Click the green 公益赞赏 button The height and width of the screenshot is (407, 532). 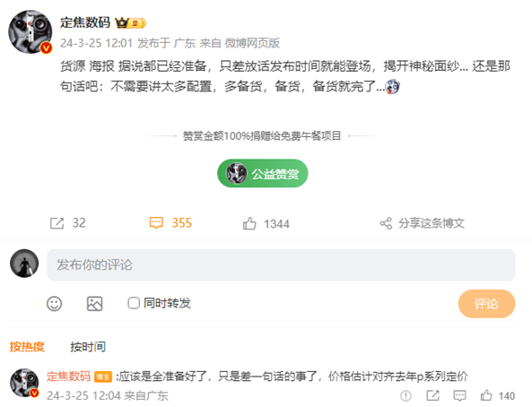coord(263,173)
